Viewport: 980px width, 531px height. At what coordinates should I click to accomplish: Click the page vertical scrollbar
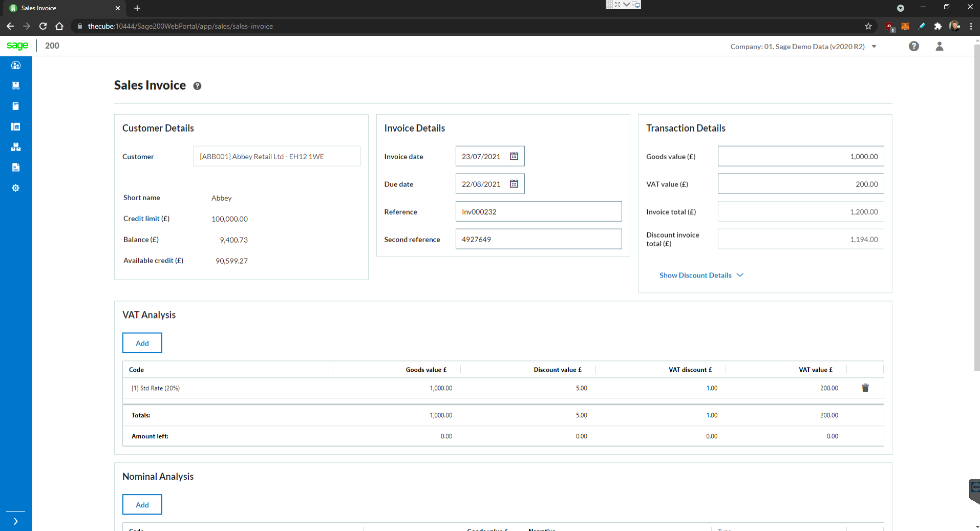pyautogui.click(x=976, y=207)
